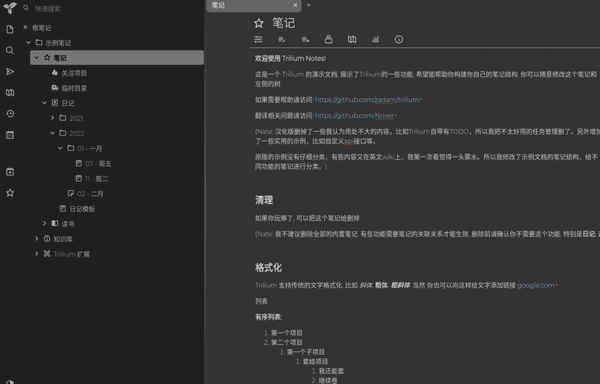Select the 根笔记 root note

click(41, 28)
